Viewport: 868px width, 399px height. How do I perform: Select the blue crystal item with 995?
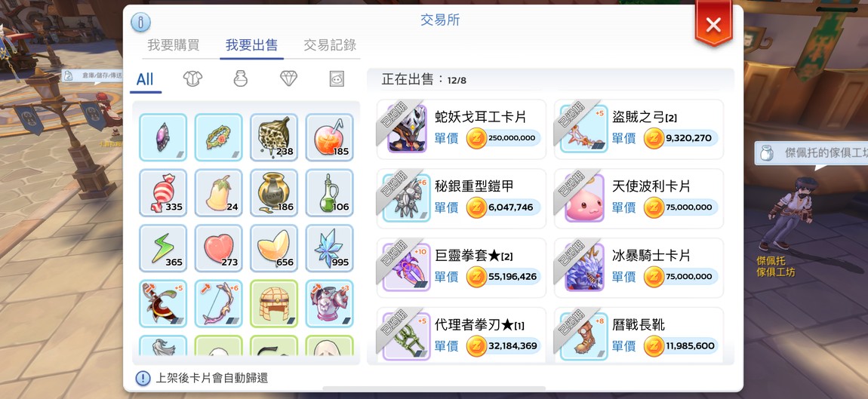coord(329,248)
